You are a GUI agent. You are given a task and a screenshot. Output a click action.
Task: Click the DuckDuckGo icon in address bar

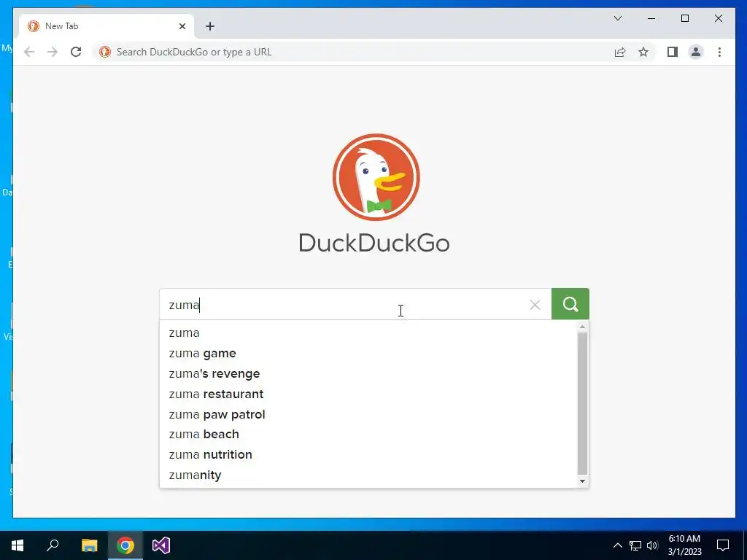coord(105,52)
